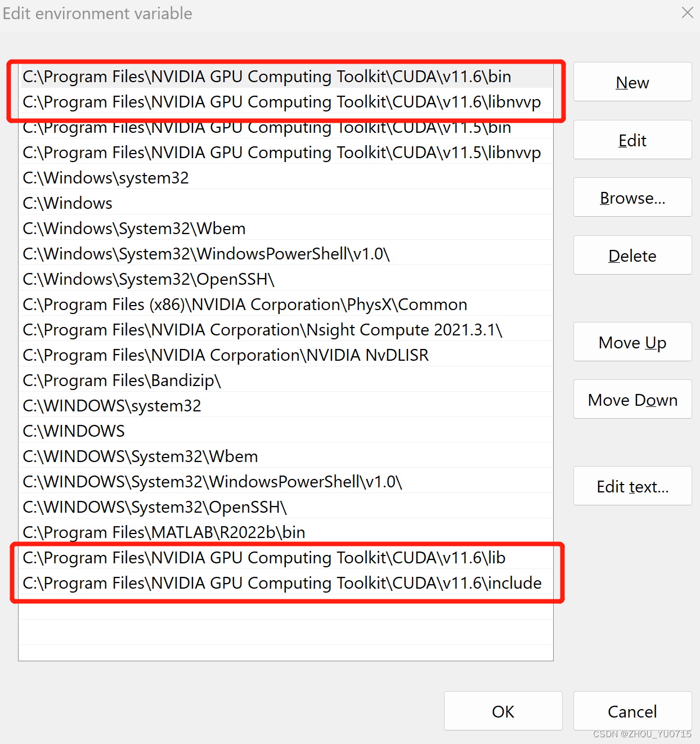Select the WindowsPowerShell v1.0 path entry
Image resolution: width=700 pixels, height=744 pixels.
coord(207,253)
